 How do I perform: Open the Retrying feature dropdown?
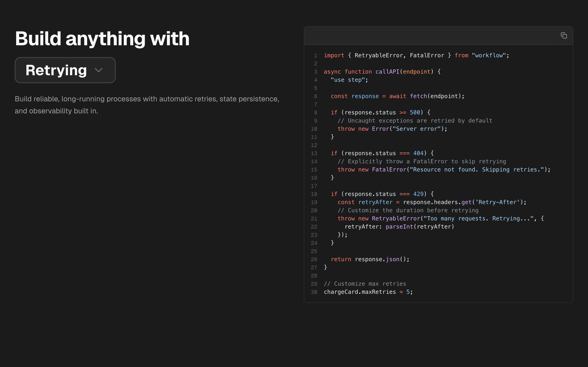pos(65,70)
